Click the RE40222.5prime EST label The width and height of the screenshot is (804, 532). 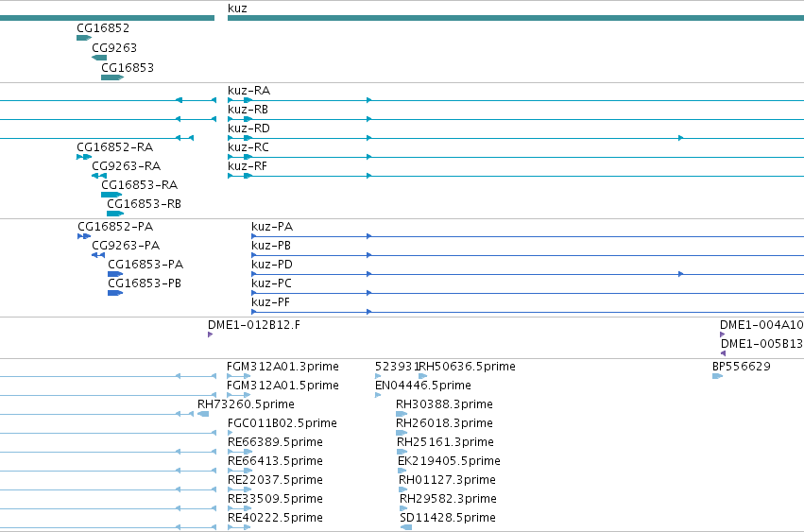coord(275,518)
